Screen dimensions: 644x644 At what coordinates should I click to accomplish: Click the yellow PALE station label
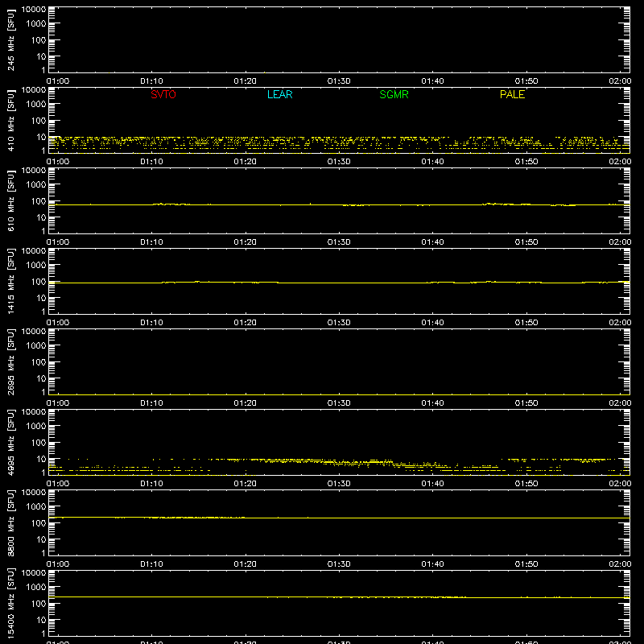click(x=512, y=94)
